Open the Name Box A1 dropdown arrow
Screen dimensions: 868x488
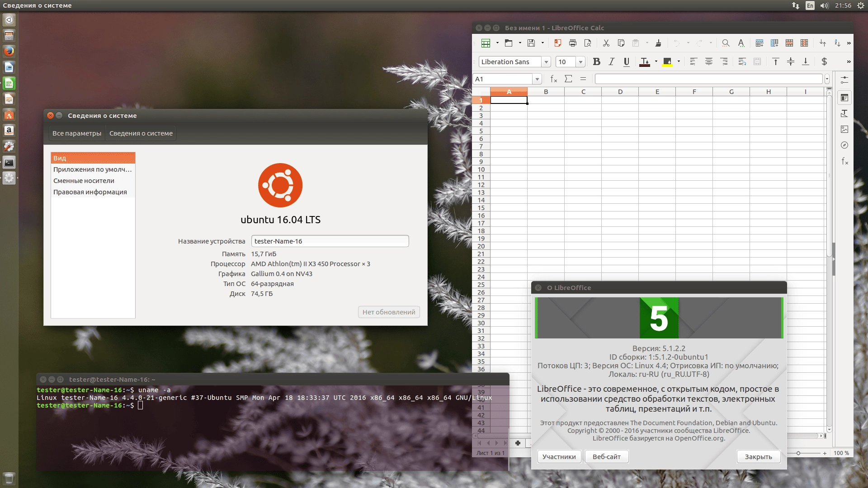[x=537, y=79]
